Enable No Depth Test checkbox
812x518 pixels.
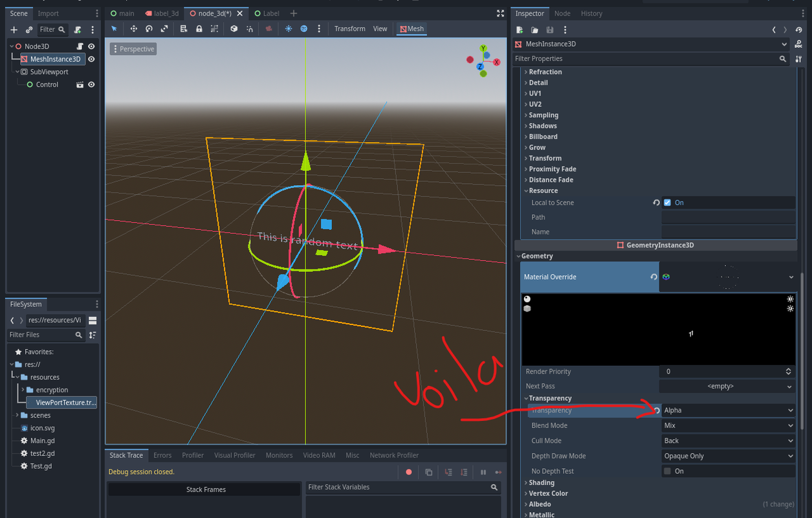667,471
